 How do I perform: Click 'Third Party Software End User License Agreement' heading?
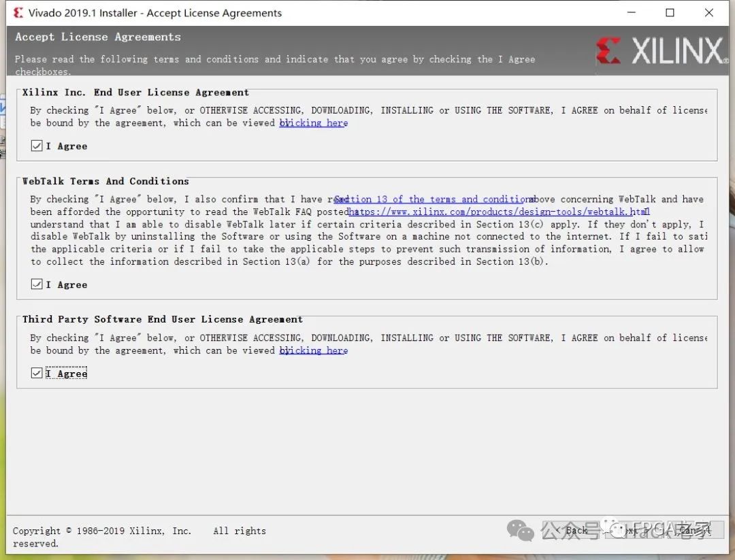pyautogui.click(x=162, y=320)
